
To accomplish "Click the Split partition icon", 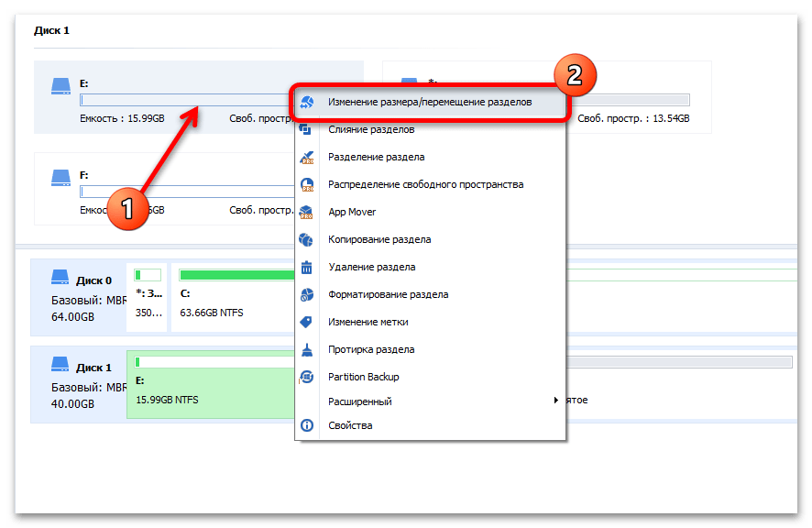I will (307, 157).
